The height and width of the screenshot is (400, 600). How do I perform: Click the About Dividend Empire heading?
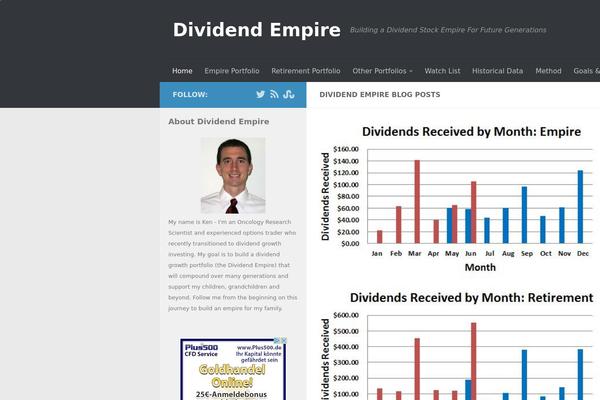(219, 121)
